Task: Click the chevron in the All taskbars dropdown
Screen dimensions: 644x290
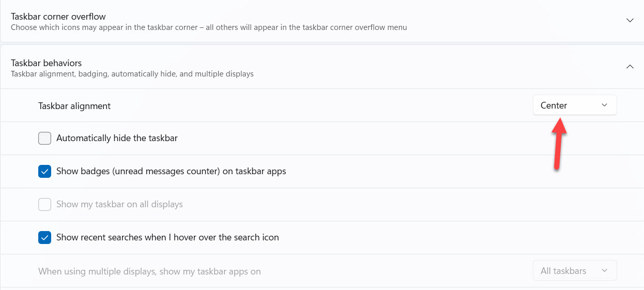Action: pyautogui.click(x=605, y=271)
